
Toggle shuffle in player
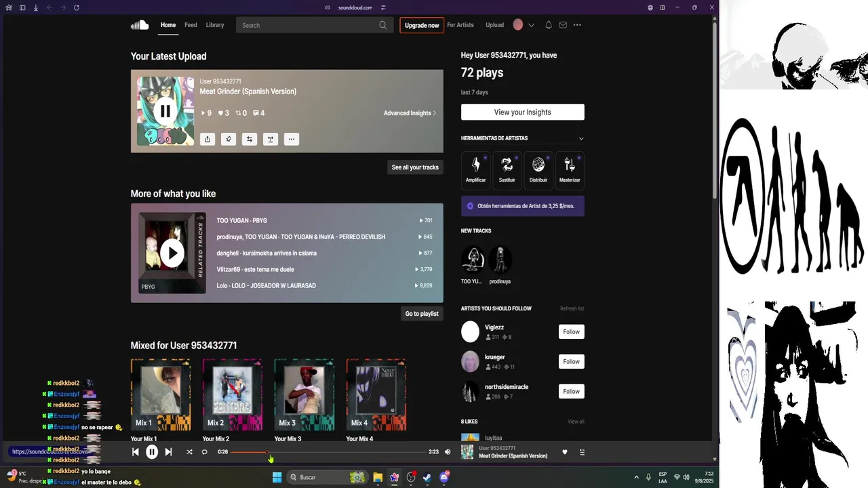pyautogui.click(x=189, y=452)
